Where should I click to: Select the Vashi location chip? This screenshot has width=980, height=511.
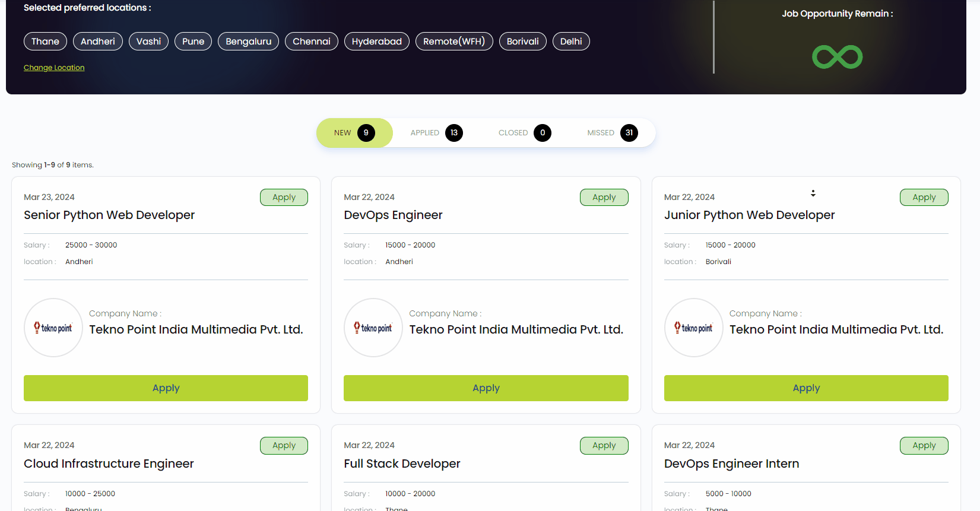148,42
